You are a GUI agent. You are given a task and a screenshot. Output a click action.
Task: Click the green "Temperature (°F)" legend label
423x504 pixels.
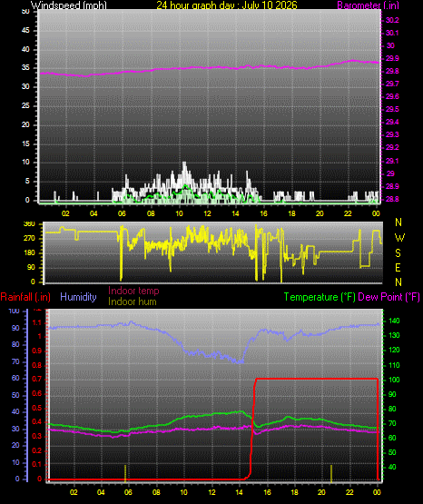pyautogui.click(x=320, y=297)
